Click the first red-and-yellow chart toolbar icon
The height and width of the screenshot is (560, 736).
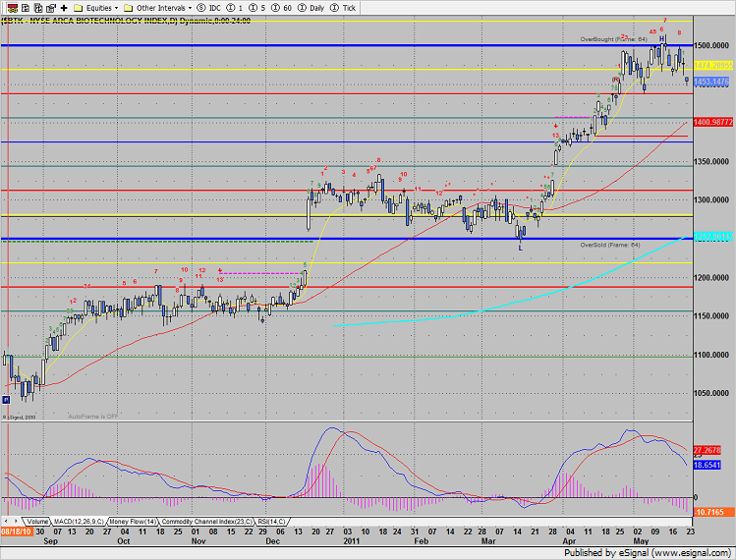(x=13, y=8)
